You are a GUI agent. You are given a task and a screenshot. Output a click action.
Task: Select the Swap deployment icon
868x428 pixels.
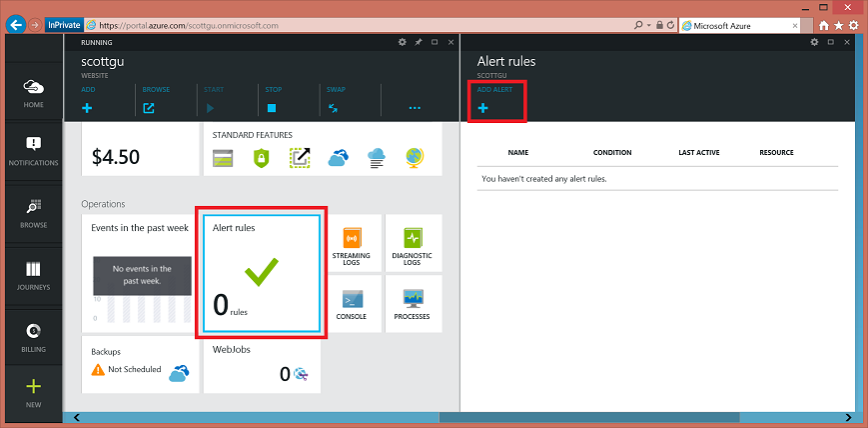(333, 108)
